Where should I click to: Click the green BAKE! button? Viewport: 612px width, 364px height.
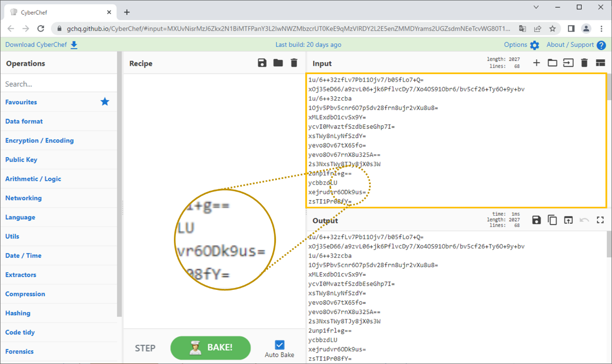(x=210, y=348)
